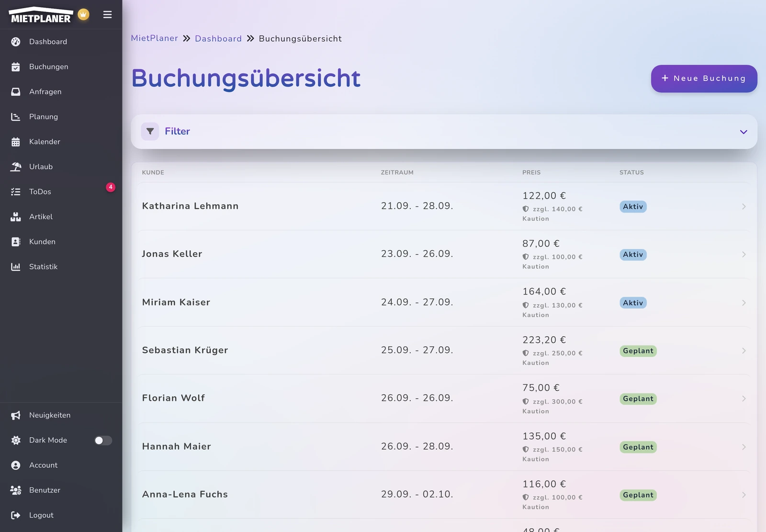The width and height of the screenshot is (766, 532).
Task: Select Statistik in the sidebar
Action: point(61,267)
